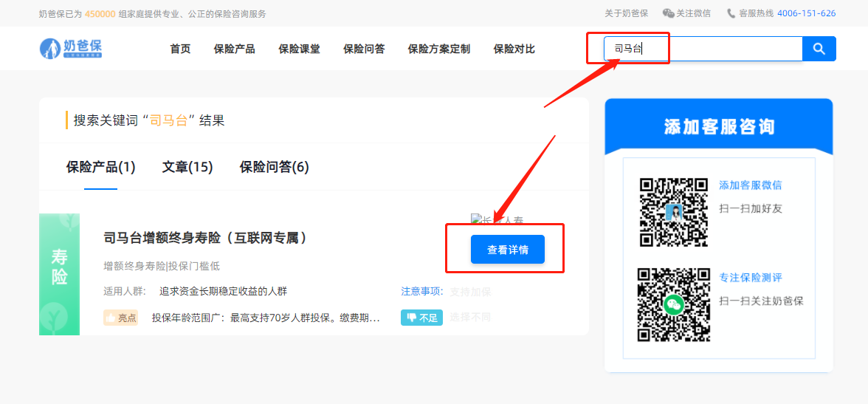Click the thumbs-up 亮点 badge

click(x=121, y=318)
